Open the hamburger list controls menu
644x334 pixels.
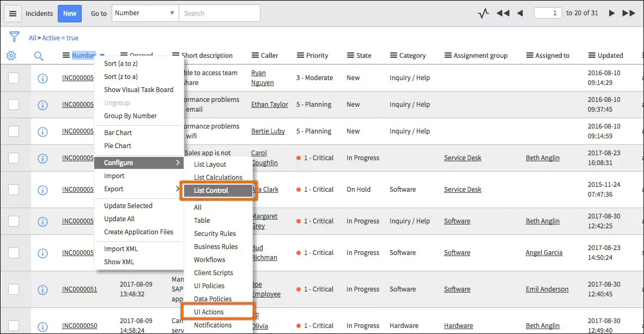click(13, 14)
